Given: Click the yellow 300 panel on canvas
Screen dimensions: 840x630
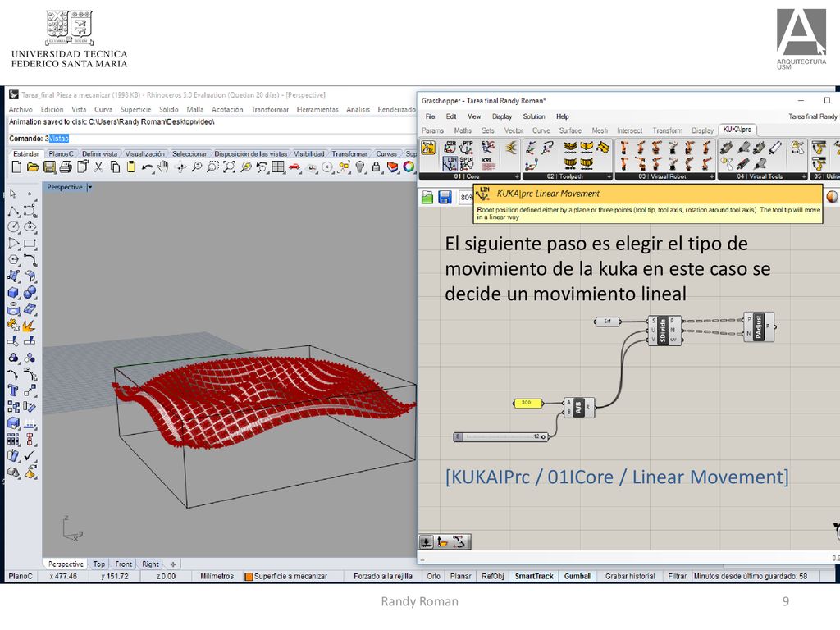Looking at the screenshot, I should coord(528,403).
